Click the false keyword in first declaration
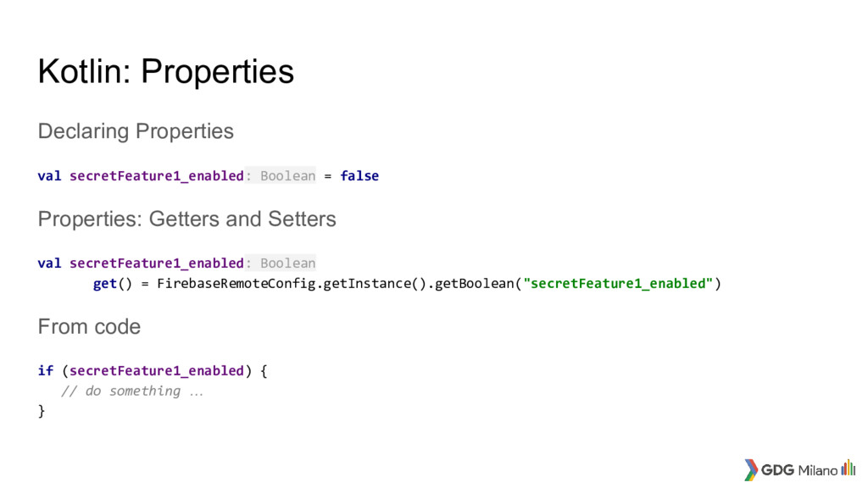The height and width of the screenshot is (488, 868). 359,176
